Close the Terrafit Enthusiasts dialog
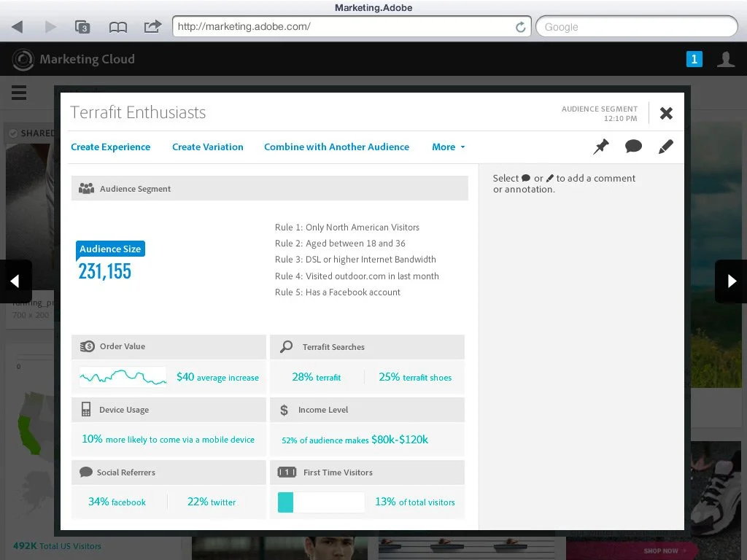This screenshot has height=560, width=747. tap(666, 113)
